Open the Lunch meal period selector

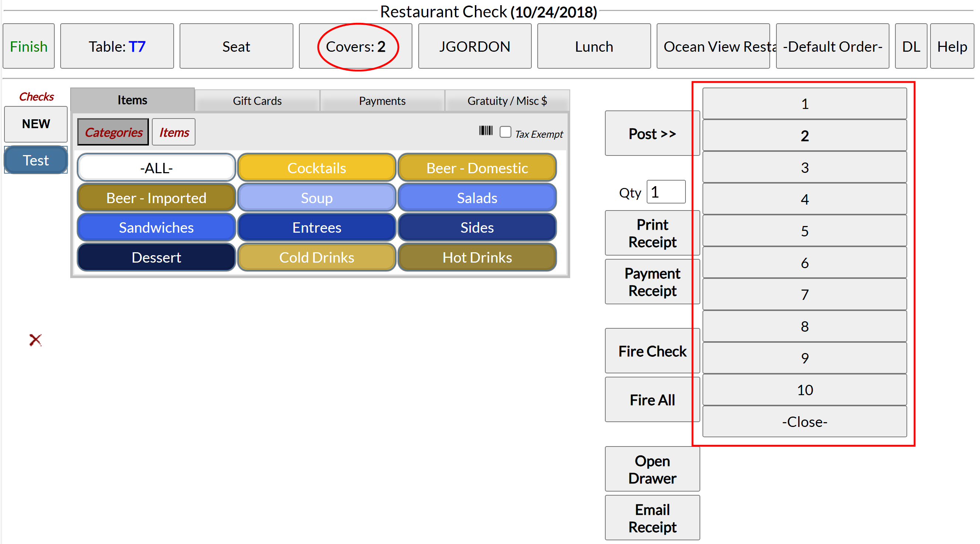click(593, 47)
